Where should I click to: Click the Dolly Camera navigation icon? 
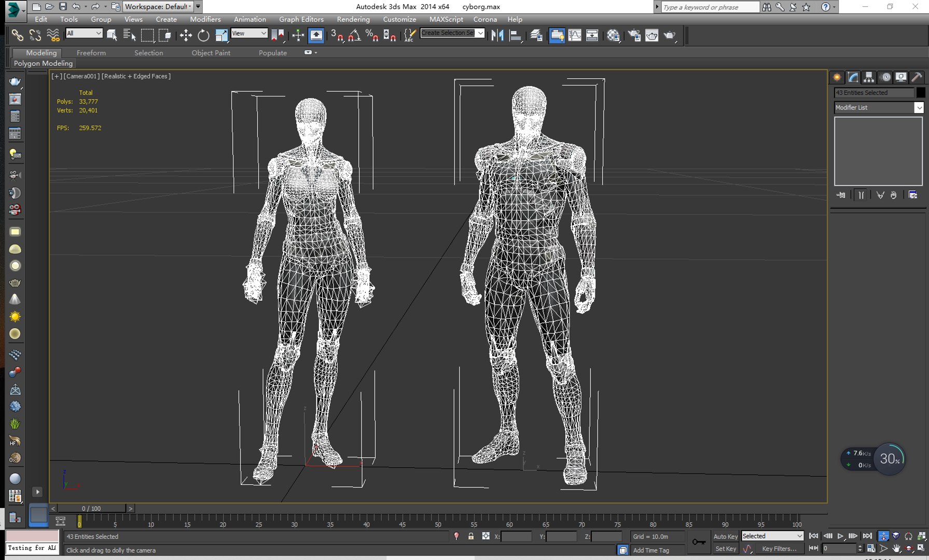click(883, 536)
